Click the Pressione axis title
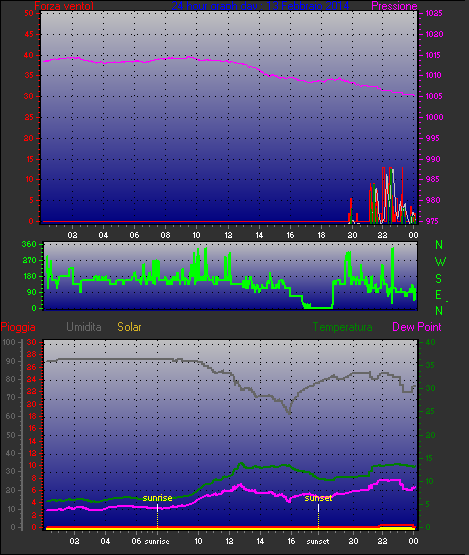Viewport: 469px width, 555px height. (394, 6)
